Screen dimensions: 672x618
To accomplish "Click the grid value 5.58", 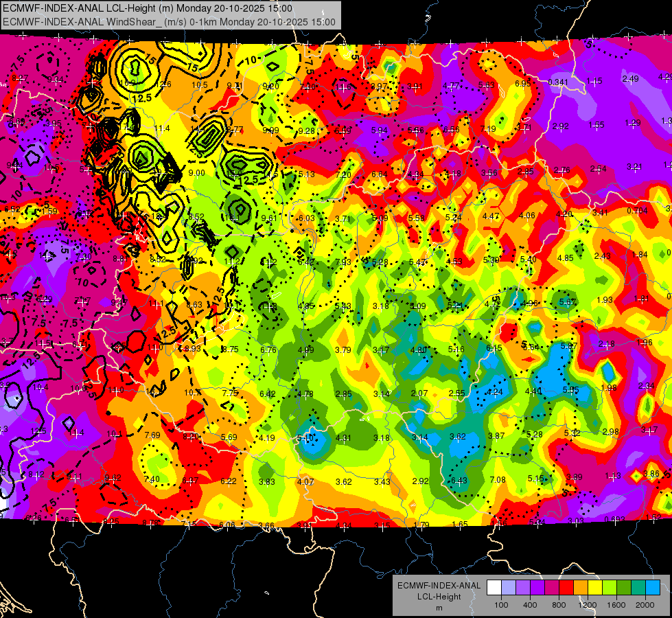I will (417, 218).
